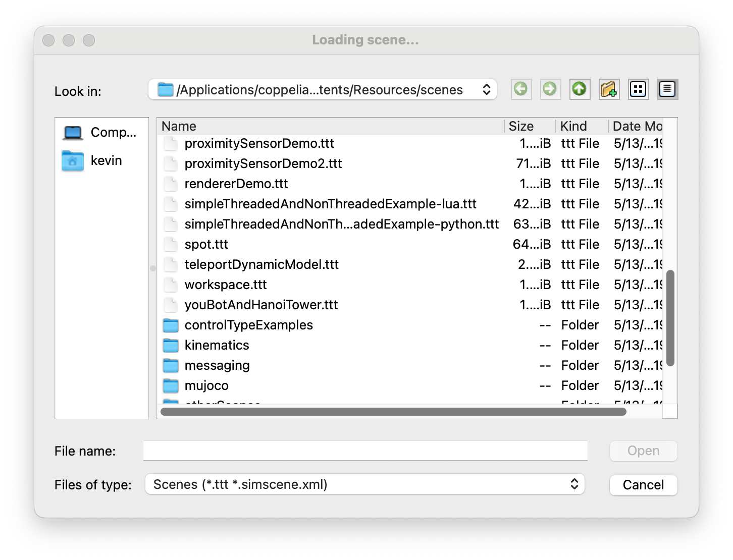This screenshot has width=733, height=560.
Task: Go to the parent directory icon
Action: tap(580, 90)
